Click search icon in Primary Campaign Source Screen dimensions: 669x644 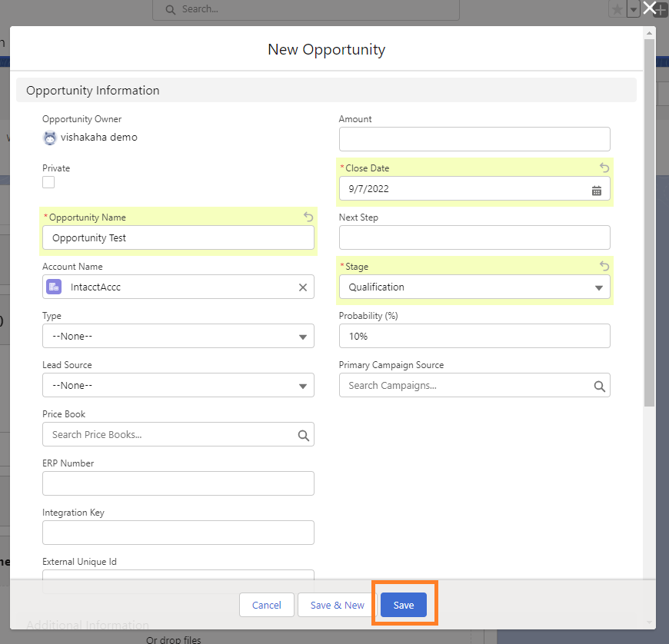click(x=600, y=387)
